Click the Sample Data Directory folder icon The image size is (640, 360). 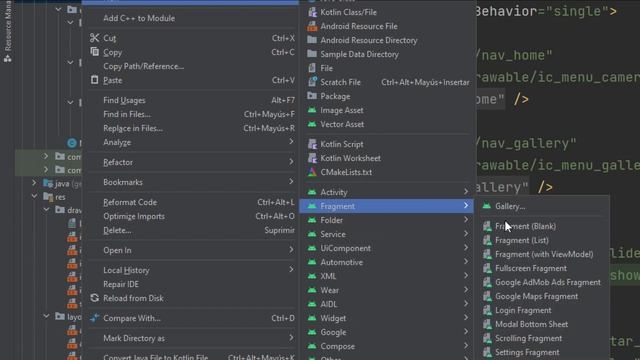coord(312,54)
